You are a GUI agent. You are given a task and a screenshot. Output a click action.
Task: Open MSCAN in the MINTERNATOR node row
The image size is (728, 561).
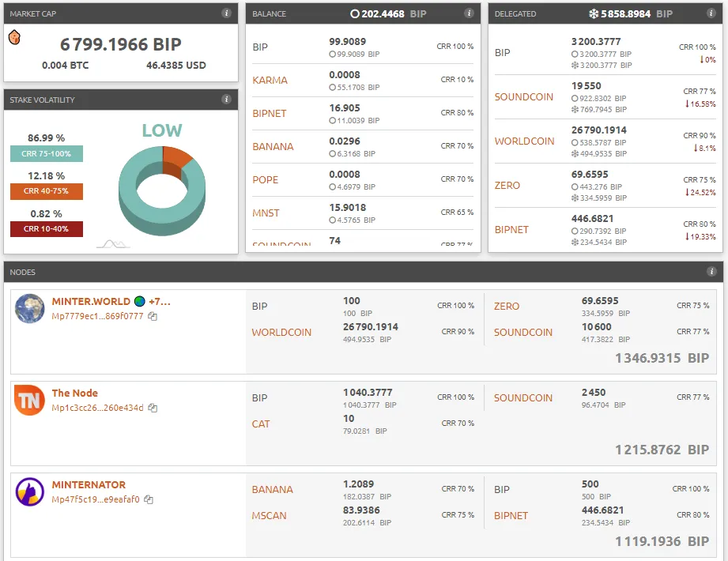coord(270,516)
